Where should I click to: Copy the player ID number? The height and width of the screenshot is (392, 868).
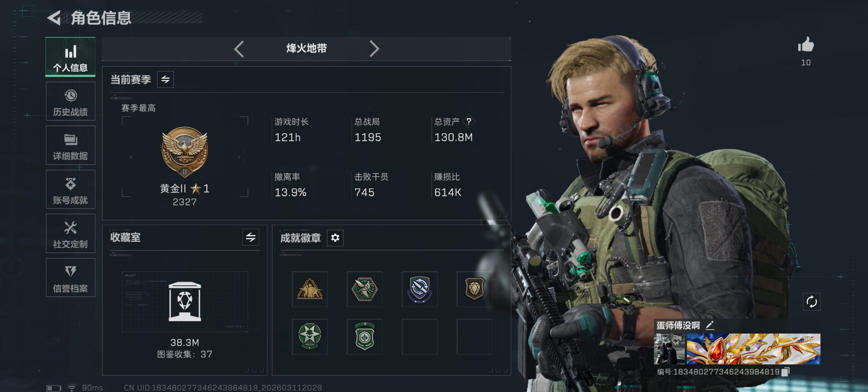pyautogui.click(x=786, y=372)
